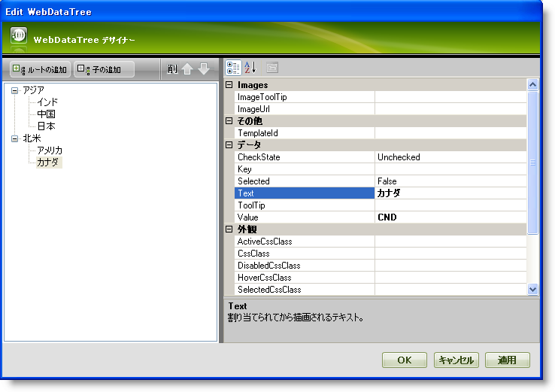Click the property grid scroll up arrow
This screenshot has height=392, width=555.
(532, 84)
